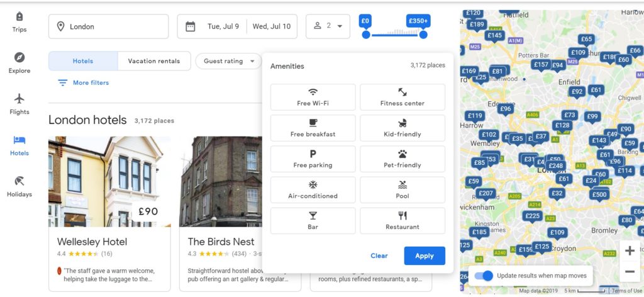Open Holidays umbrella in sidebar
The width and height of the screenshot is (644, 297).
19,181
